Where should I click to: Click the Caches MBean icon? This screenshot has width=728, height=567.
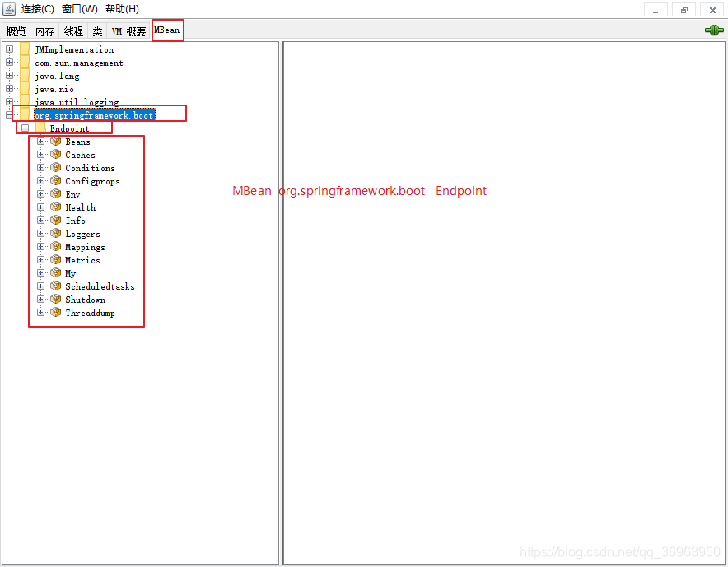[56, 154]
